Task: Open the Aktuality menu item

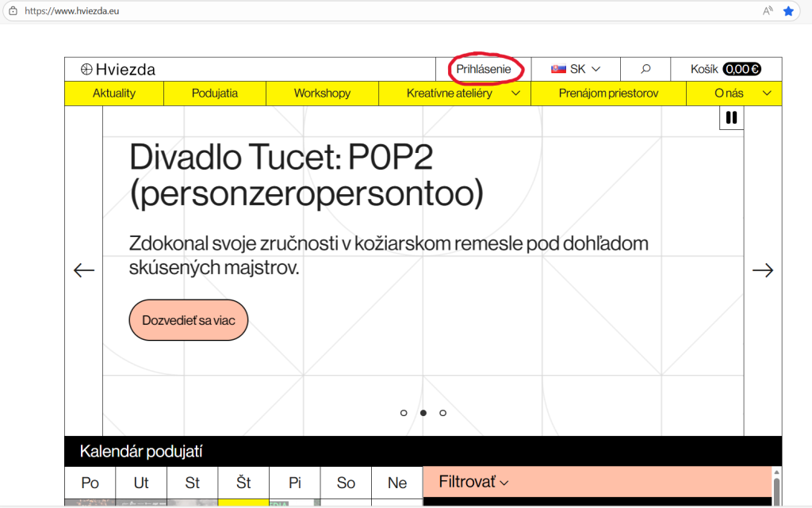Action: tap(114, 94)
